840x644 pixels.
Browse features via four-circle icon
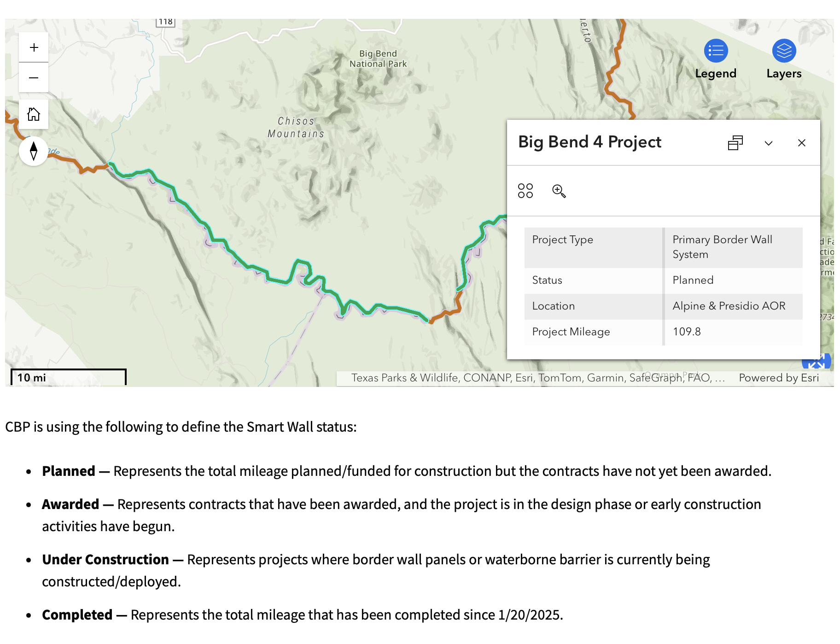(x=525, y=191)
